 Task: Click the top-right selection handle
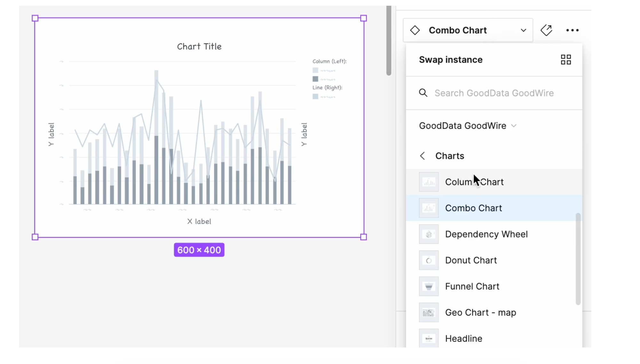(364, 18)
